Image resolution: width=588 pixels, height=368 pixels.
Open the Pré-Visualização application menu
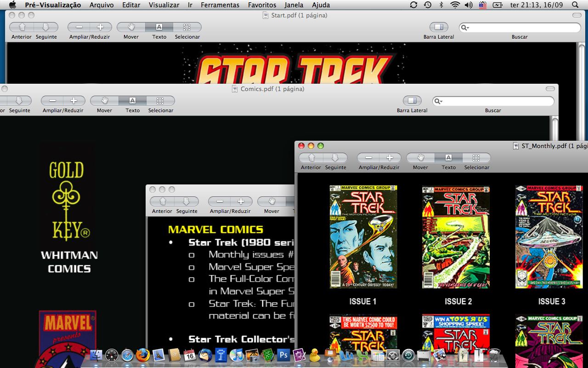[53, 5]
